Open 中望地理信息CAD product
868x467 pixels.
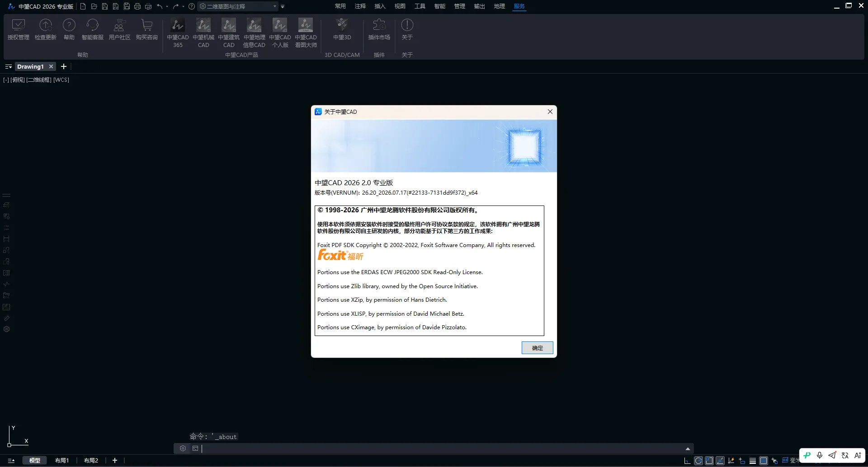pos(254,33)
